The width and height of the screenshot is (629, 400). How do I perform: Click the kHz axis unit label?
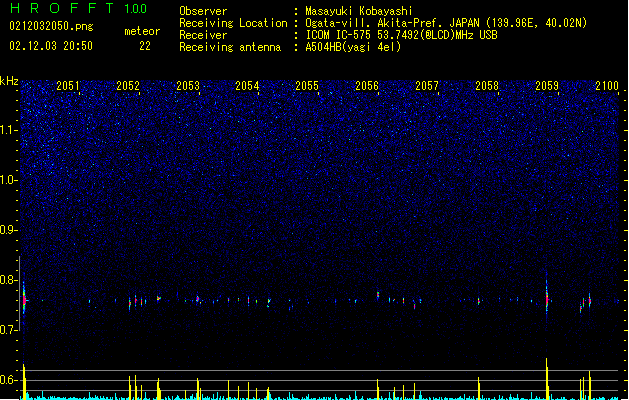9,81
